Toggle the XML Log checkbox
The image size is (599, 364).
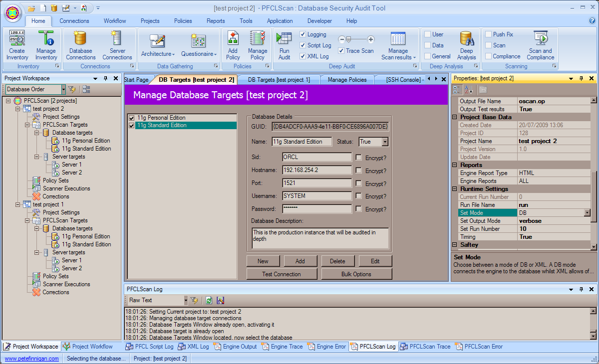(303, 56)
